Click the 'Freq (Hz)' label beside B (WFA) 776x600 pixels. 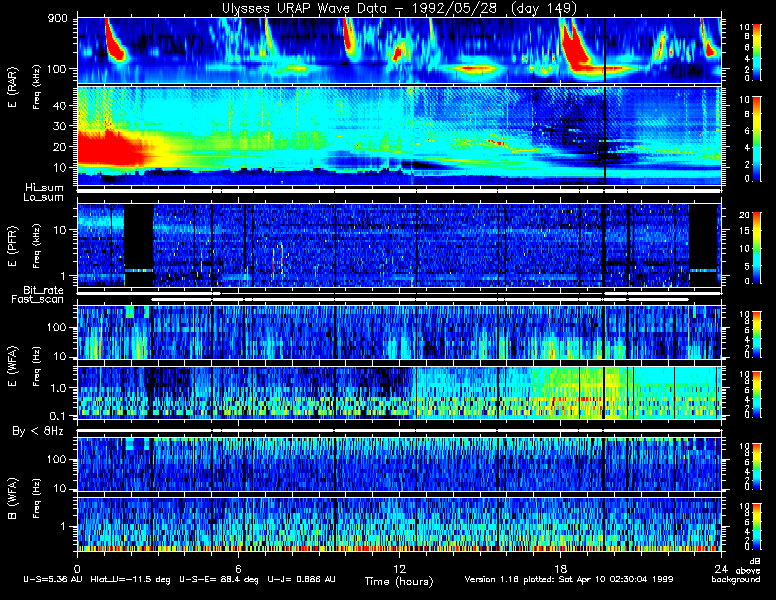(x=36, y=499)
